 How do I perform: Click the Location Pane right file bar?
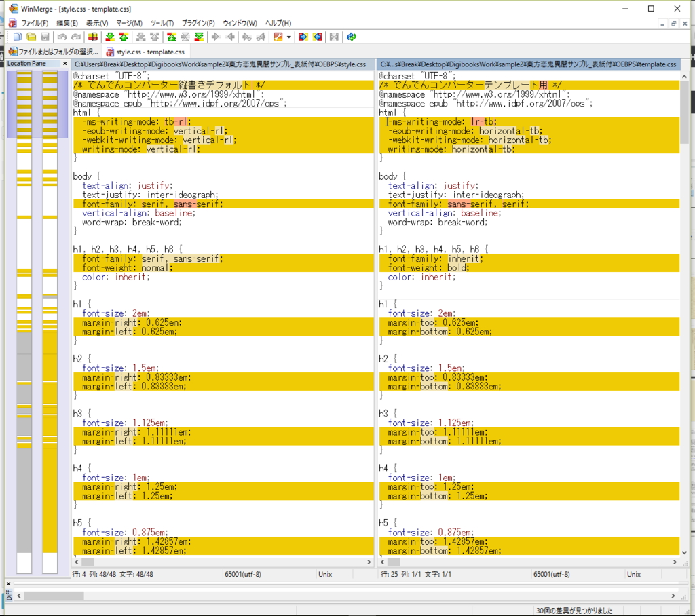point(50,322)
